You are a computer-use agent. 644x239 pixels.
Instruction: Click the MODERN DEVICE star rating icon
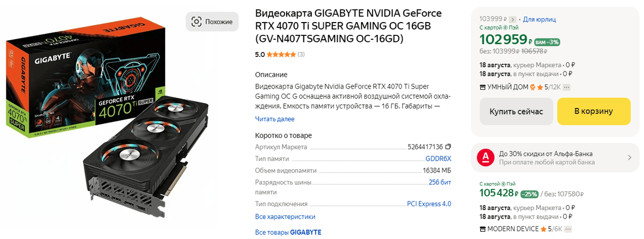click(x=544, y=229)
